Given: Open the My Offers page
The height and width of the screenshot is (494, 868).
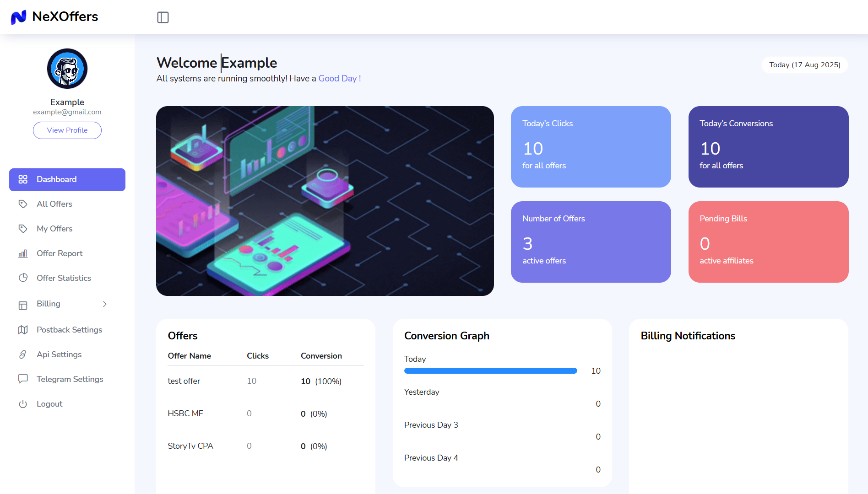Looking at the screenshot, I should click(54, 229).
